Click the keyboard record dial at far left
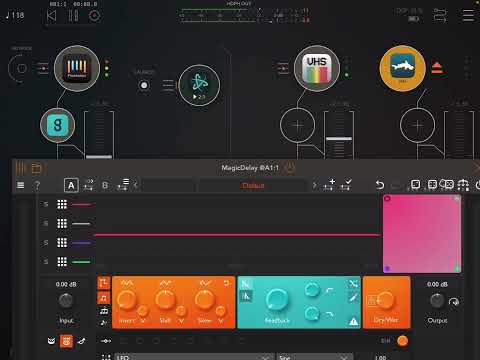Viewport: 480px width, 360px height. click(22, 68)
